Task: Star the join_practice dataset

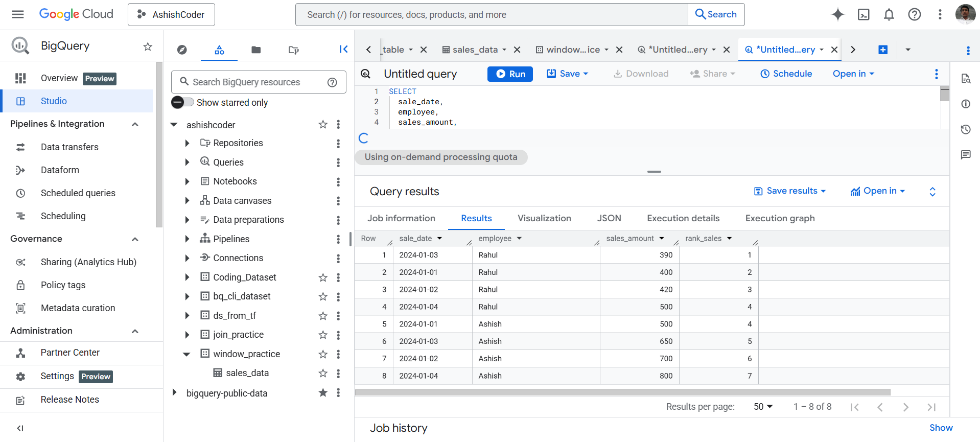Action: tap(323, 335)
